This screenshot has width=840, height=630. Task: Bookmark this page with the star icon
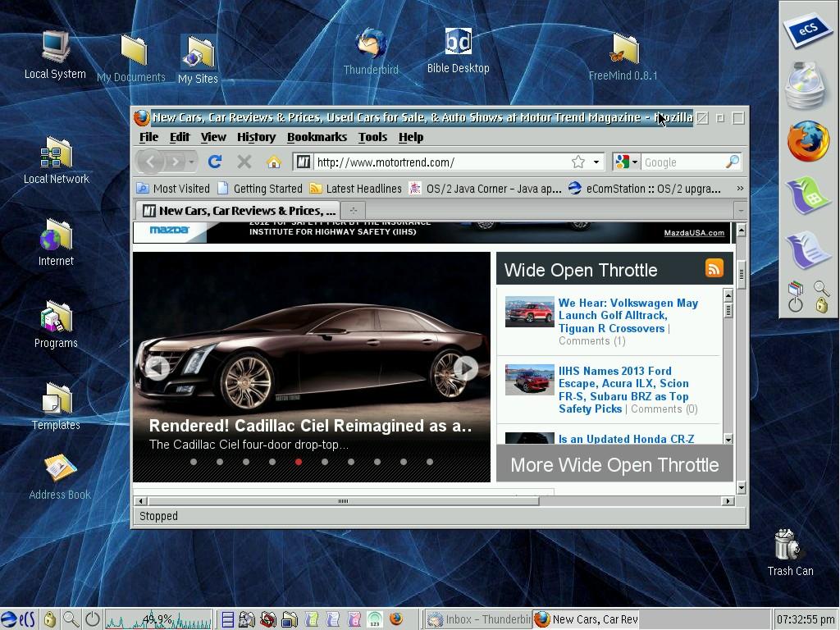577,162
